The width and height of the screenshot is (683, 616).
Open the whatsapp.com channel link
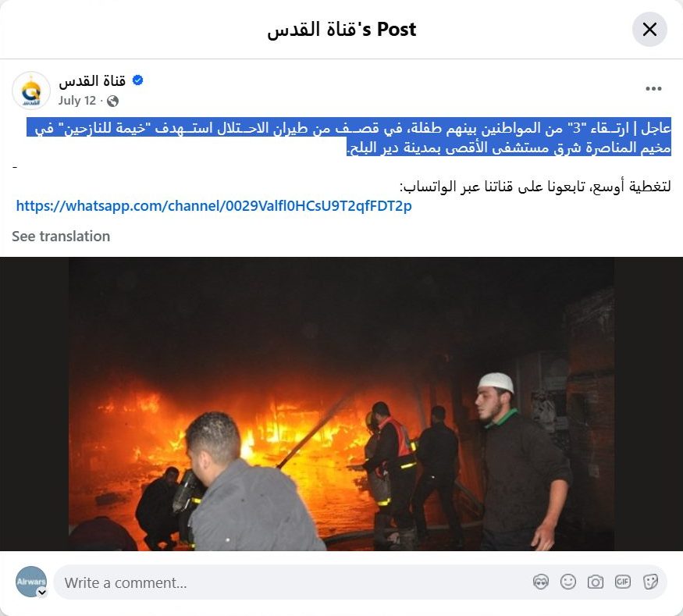pyautogui.click(x=213, y=205)
